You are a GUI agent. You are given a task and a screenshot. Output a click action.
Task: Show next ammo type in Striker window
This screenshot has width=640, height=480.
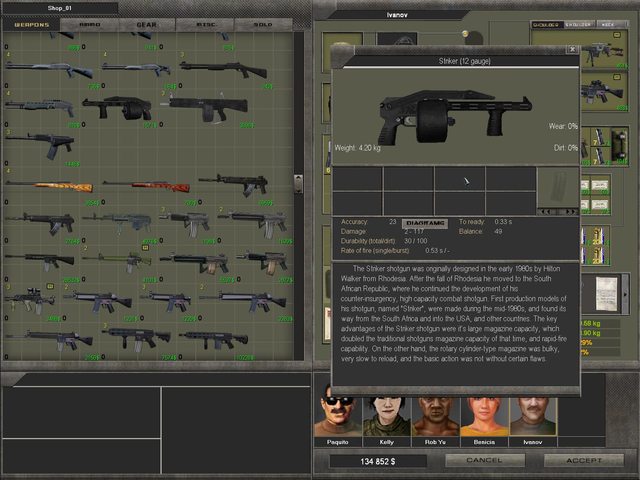(x=570, y=211)
